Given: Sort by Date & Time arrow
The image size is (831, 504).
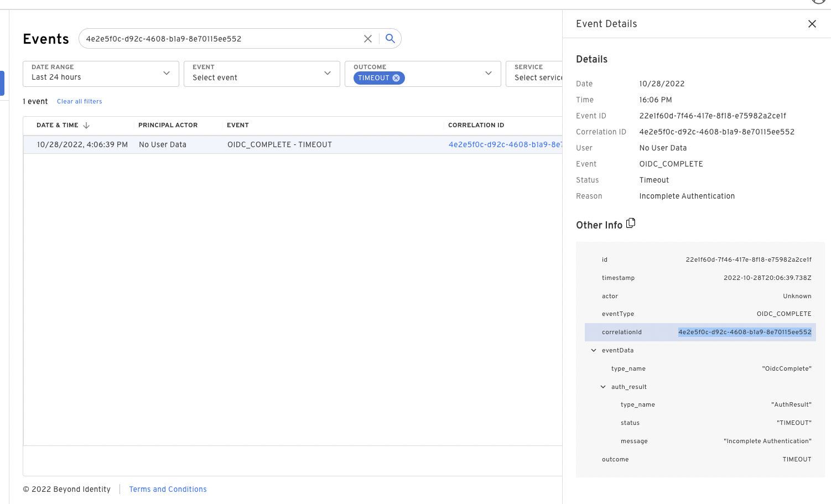Looking at the screenshot, I should click(86, 126).
